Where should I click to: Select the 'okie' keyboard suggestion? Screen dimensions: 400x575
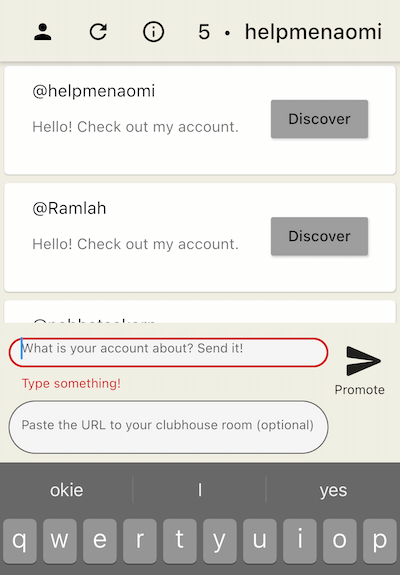coord(67,490)
